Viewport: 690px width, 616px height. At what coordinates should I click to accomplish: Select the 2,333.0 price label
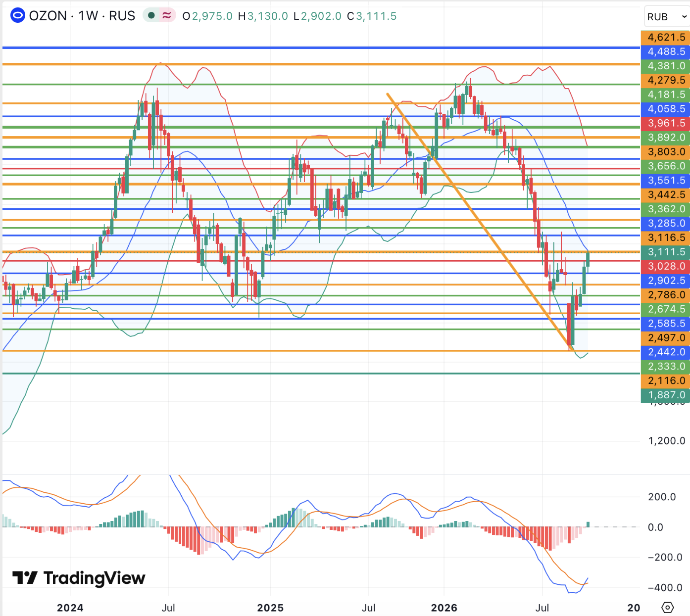pyautogui.click(x=665, y=367)
